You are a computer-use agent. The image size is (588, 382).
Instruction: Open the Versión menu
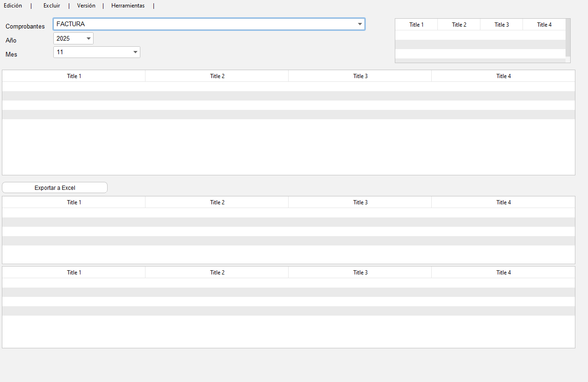86,6
